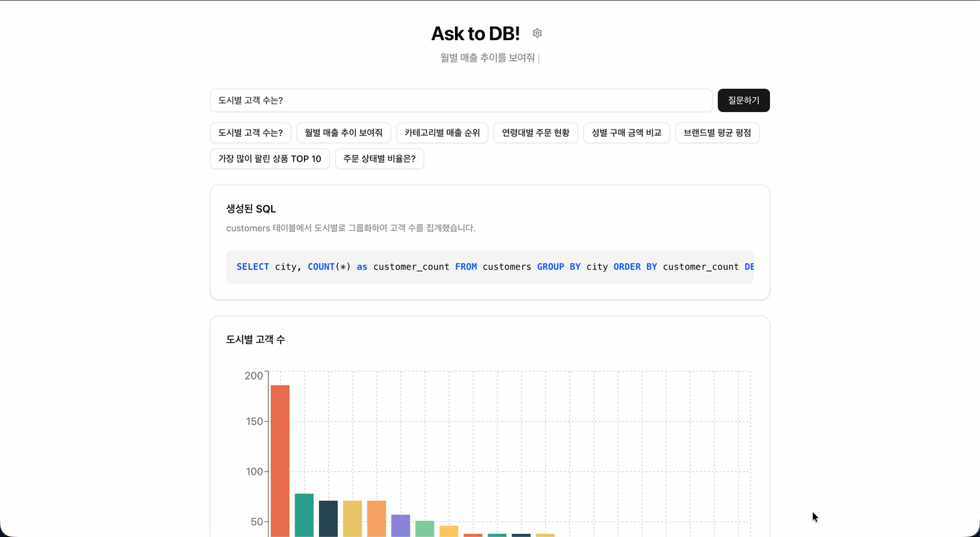Click the 도시별 고객 수 chart title
The width and height of the screenshot is (980, 537).
(x=255, y=339)
